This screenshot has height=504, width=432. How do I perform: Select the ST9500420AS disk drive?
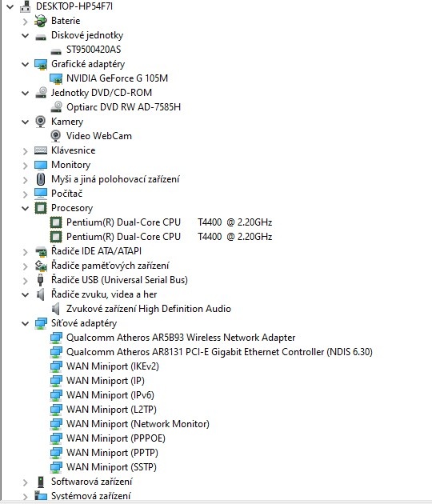point(94,50)
